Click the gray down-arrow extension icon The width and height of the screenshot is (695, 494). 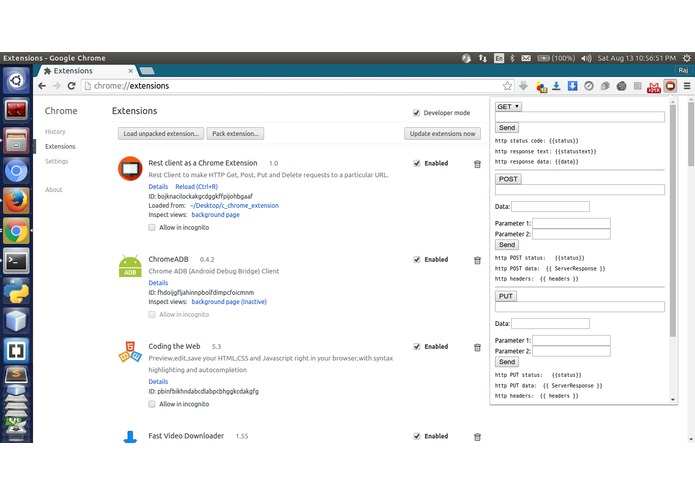[x=523, y=86]
